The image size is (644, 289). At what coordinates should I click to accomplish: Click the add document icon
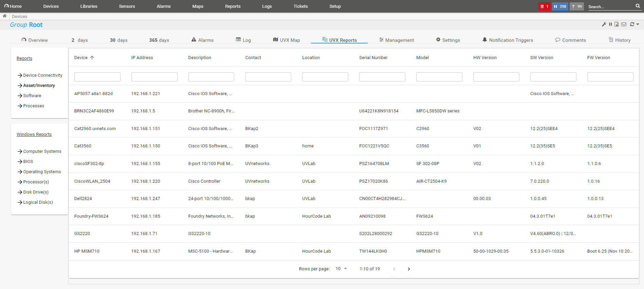[x=617, y=24]
